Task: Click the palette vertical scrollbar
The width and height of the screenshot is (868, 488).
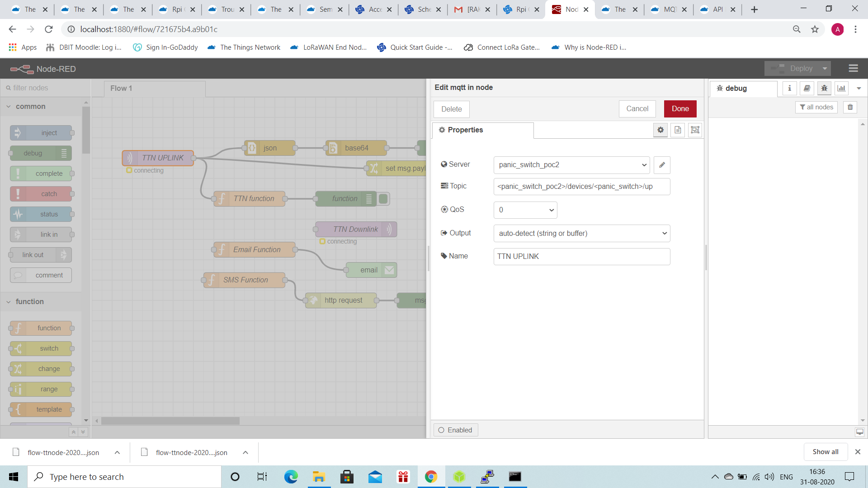Action: pos(86,130)
